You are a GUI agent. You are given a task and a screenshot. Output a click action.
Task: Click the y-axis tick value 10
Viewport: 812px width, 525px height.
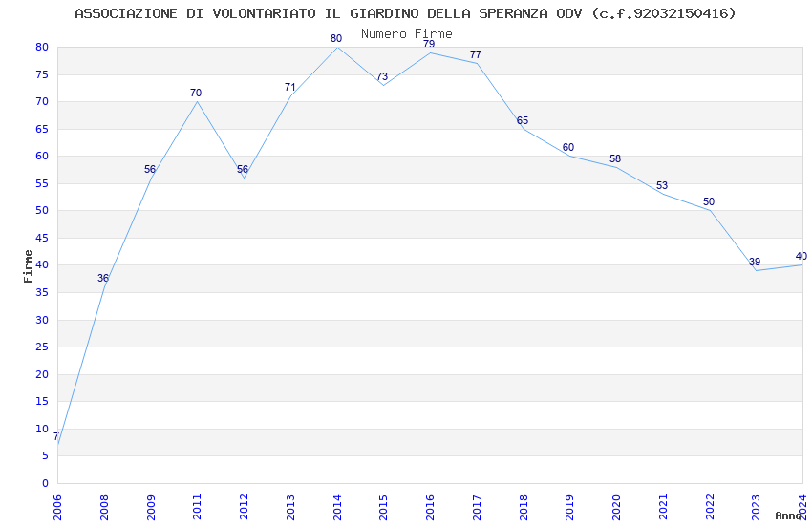click(x=42, y=429)
